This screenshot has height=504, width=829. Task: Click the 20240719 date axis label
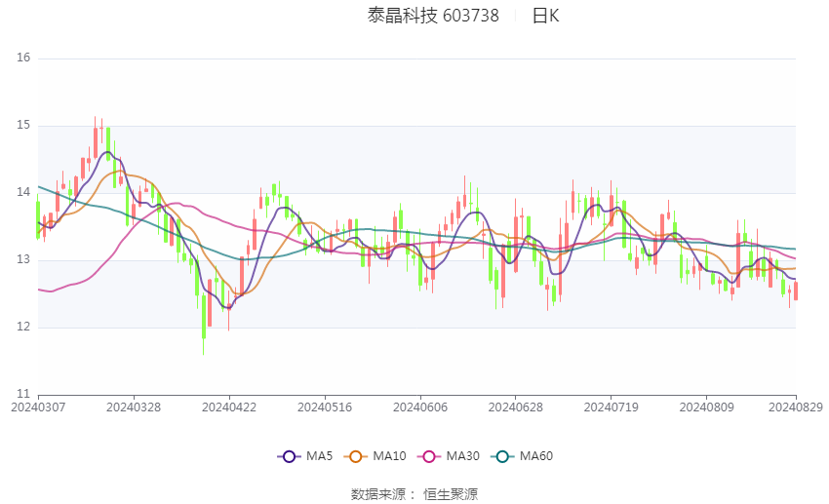coord(612,407)
